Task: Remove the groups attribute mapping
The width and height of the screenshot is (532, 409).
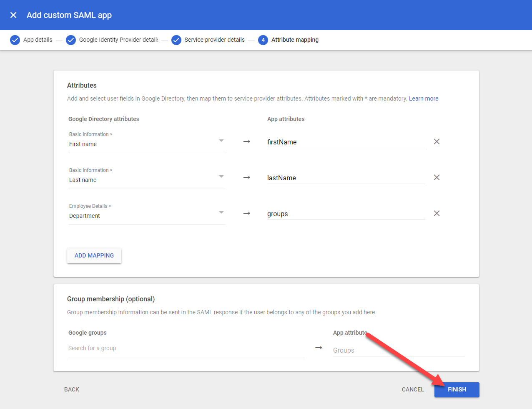Action: pyautogui.click(x=437, y=213)
